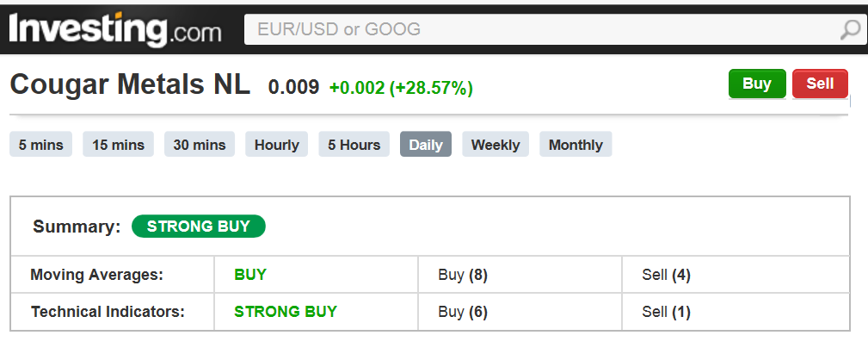Select the 15 mins timeframe tab
Viewport: 868px width, 354px height.
point(119,145)
